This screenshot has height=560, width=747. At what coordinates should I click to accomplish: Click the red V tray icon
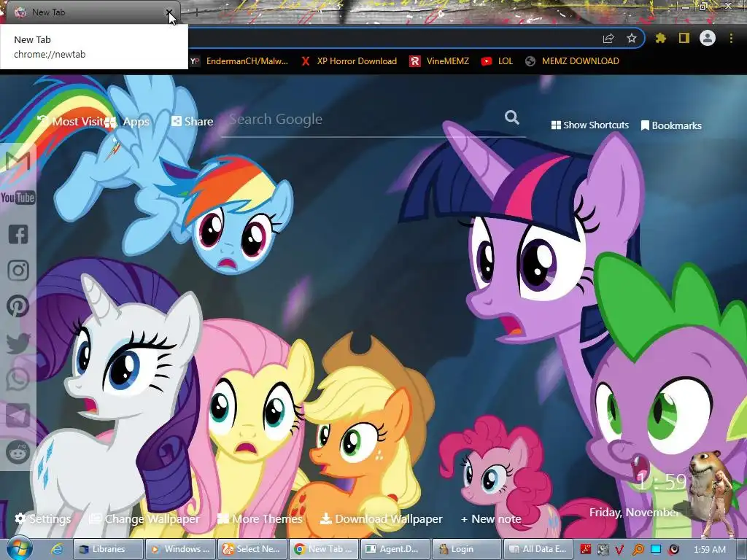619,550
